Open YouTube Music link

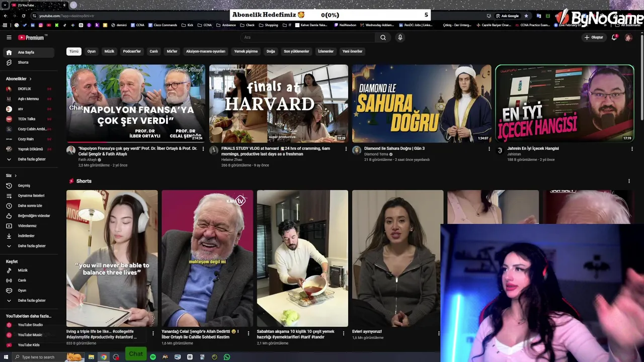[29, 335]
